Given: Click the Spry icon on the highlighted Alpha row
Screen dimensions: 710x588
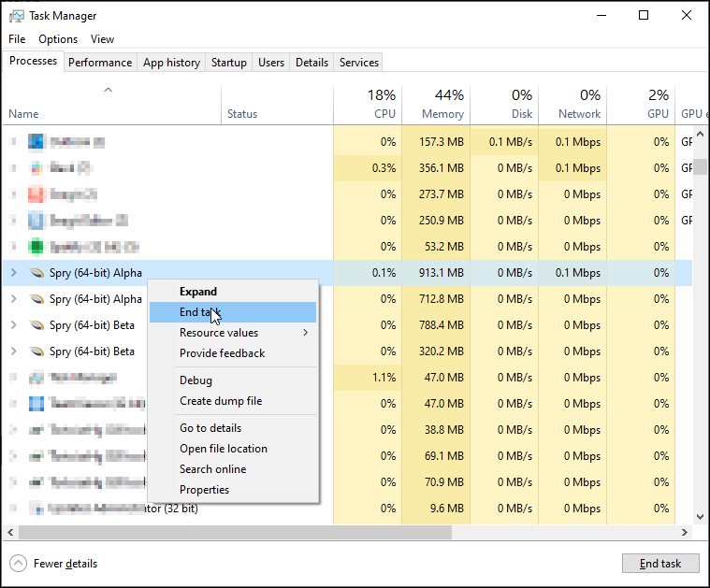Looking at the screenshot, I should click(x=36, y=273).
